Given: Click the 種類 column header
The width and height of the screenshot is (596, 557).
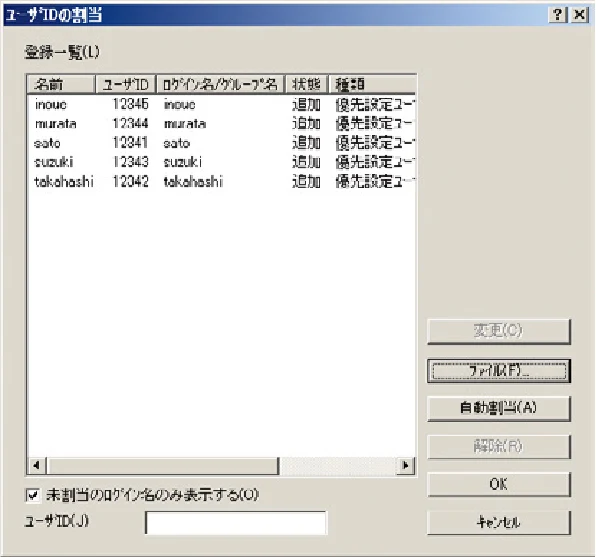Looking at the screenshot, I should pyautogui.click(x=372, y=84).
